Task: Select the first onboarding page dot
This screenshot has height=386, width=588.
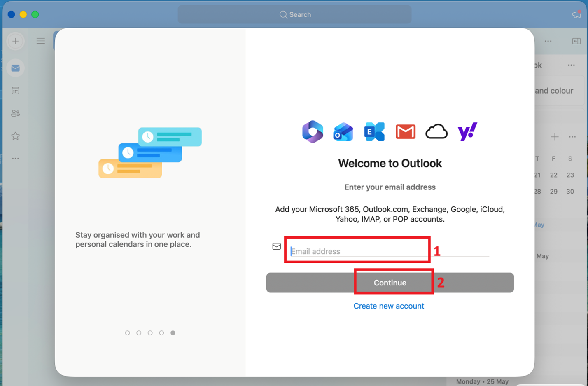Action: pyautogui.click(x=128, y=333)
